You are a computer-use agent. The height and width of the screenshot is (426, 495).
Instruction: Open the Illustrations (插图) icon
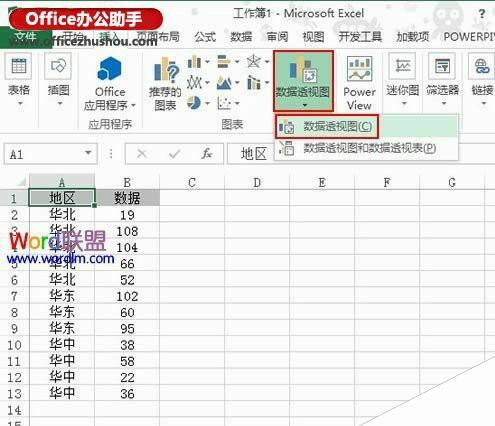[x=58, y=66]
